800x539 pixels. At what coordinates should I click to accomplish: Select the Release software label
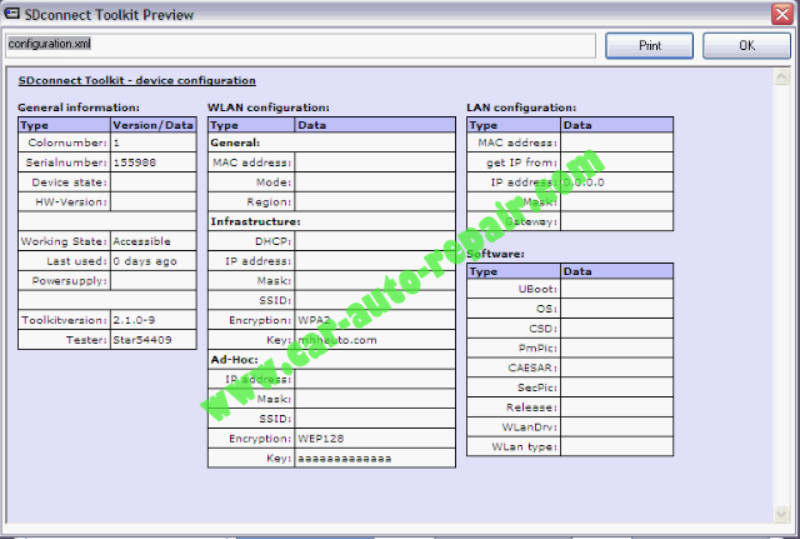pos(532,407)
